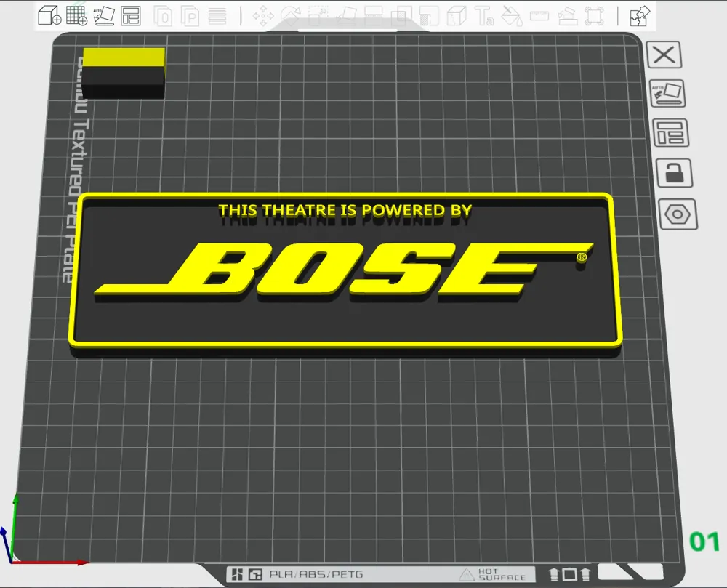This screenshot has height=588, width=727.
Task: Add a new plate with grid-plus icon
Action: coord(76,15)
